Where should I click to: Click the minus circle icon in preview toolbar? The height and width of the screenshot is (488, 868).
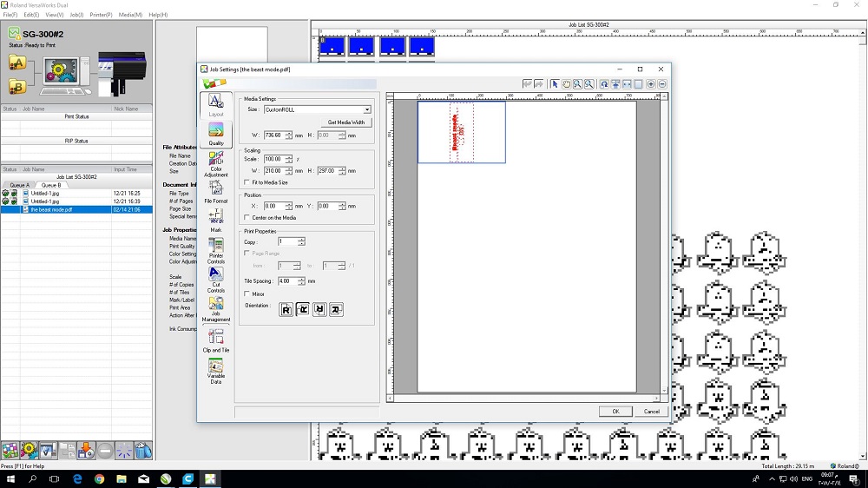tap(662, 84)
